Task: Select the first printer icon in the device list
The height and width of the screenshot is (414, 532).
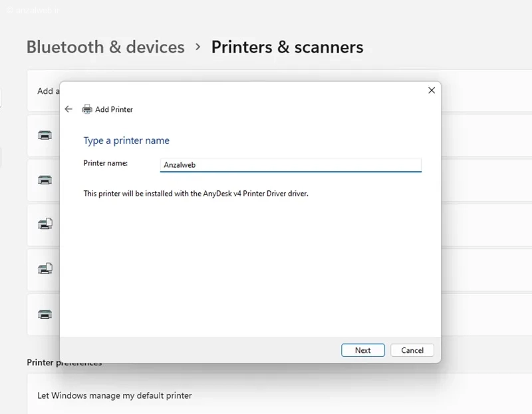Action: [x=45, y=135]
